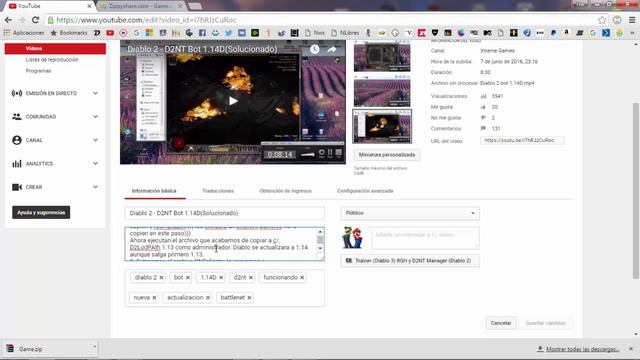The image size is (640, 360).
Task: Expand the Analytics section
Action: click(95, 164)
